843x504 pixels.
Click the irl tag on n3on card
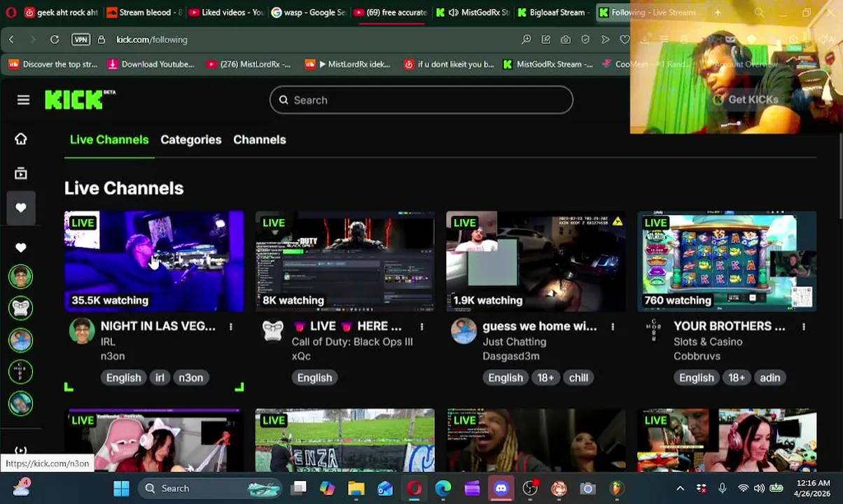pyautogui.click(x=160, y=377)
